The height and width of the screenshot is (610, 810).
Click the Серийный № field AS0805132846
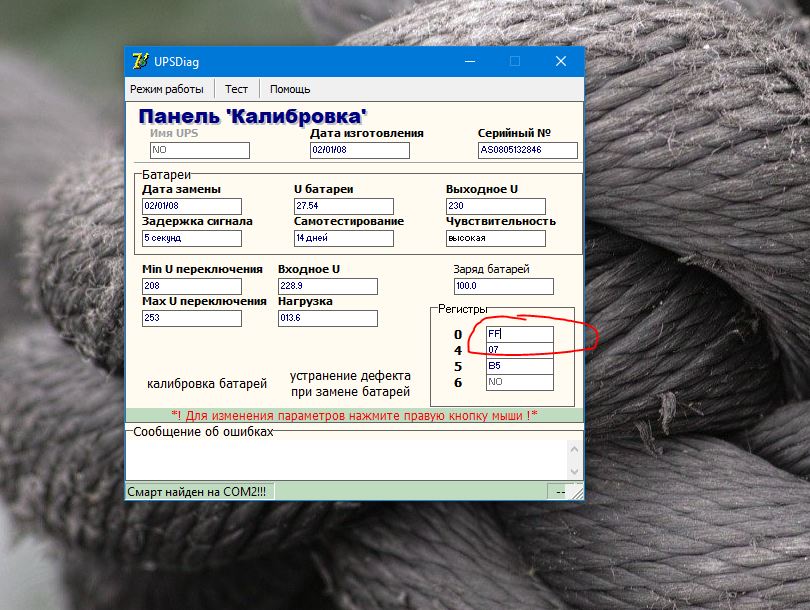(x=528, y=150)
